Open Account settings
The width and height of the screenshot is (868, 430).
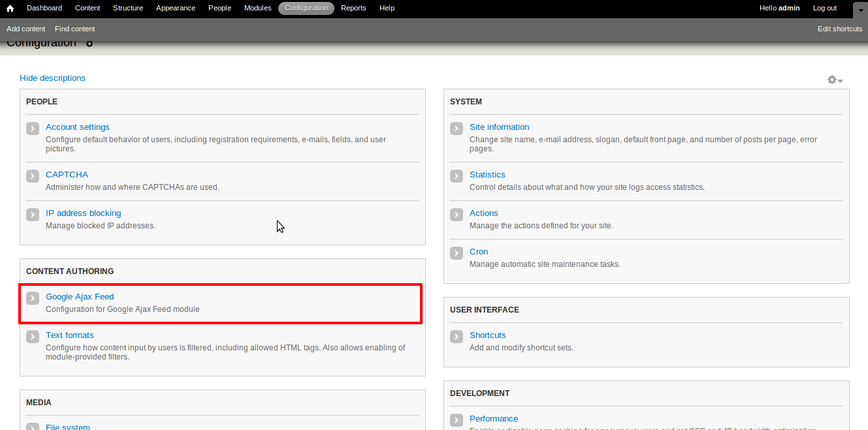click(78, 127)
